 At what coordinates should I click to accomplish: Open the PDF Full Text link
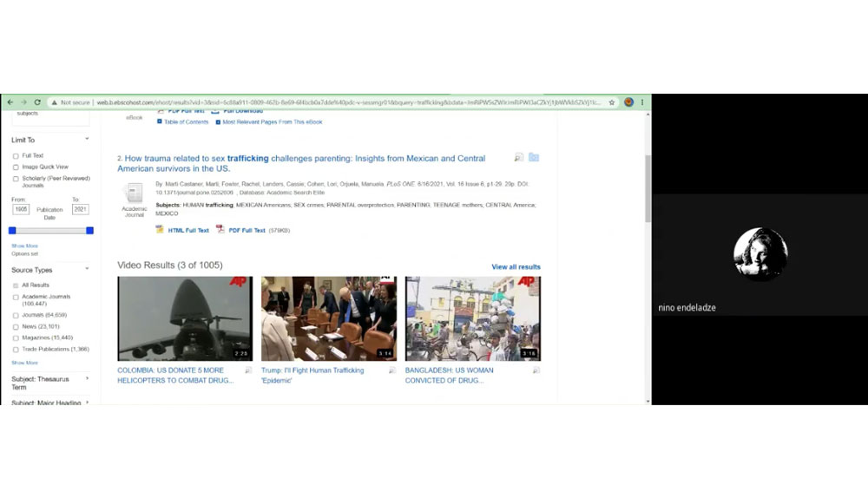[x=247, y=231]
